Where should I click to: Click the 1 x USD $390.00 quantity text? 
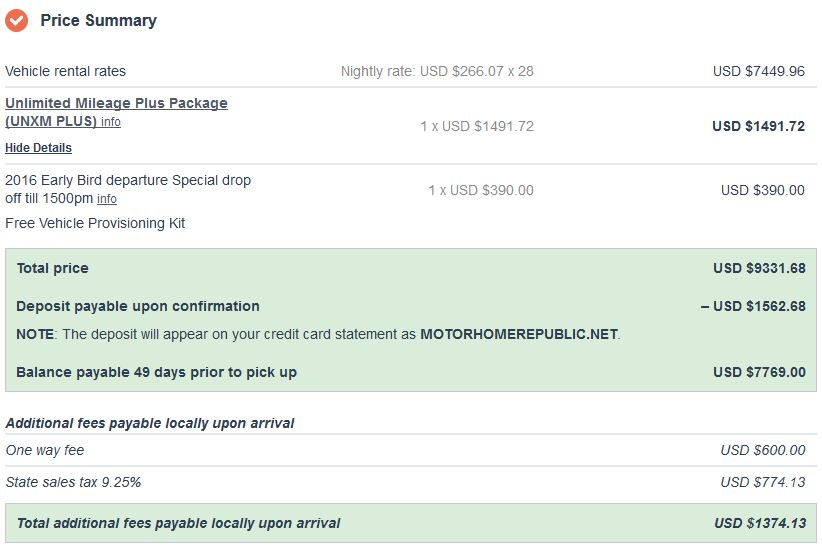480,190
